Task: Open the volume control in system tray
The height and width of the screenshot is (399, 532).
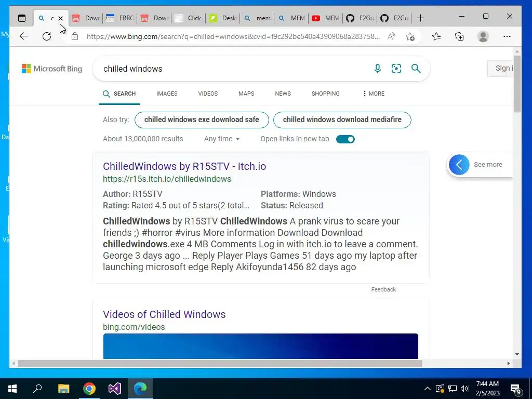Action: [464, 389]
